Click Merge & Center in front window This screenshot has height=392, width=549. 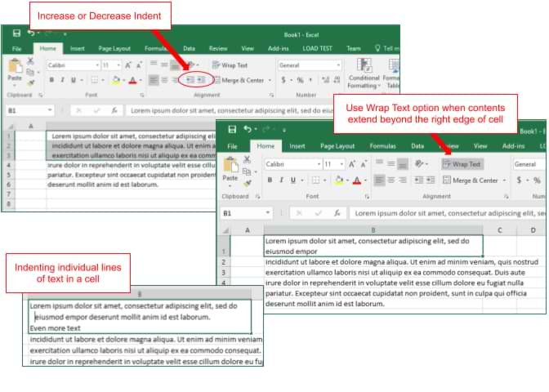coord(470,180)
